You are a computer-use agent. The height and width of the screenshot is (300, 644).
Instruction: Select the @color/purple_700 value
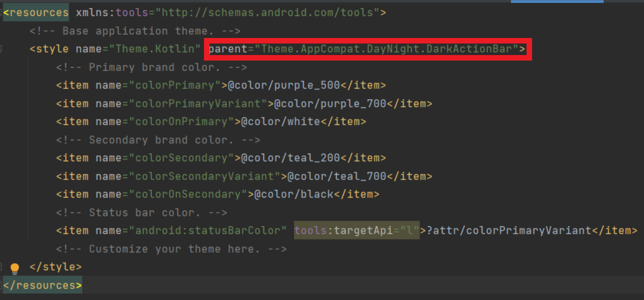point(331,103)
